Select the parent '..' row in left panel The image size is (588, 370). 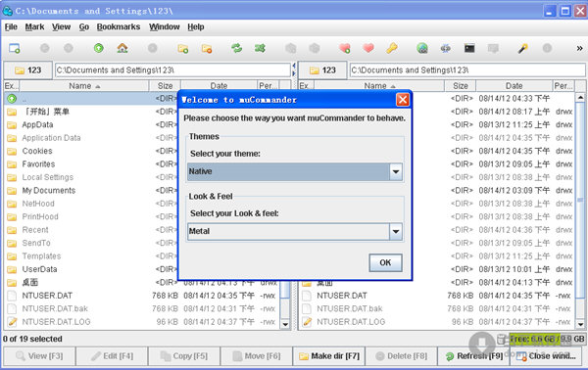tap(90, 99)
